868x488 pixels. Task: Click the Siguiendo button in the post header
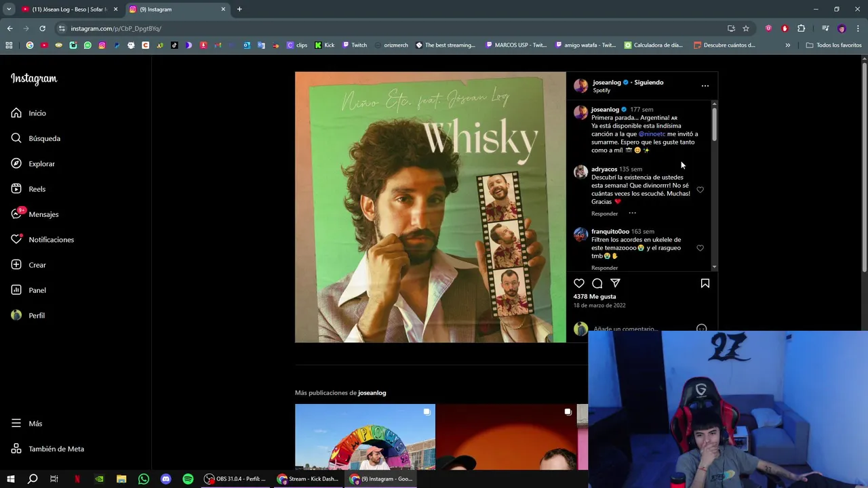(649, 83)
